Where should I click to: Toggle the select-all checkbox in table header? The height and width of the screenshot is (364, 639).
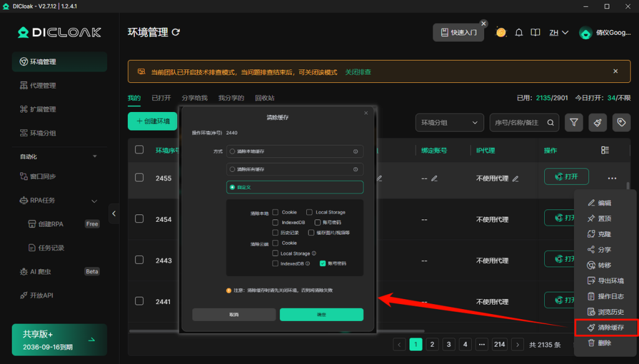(x=139, y=150)
